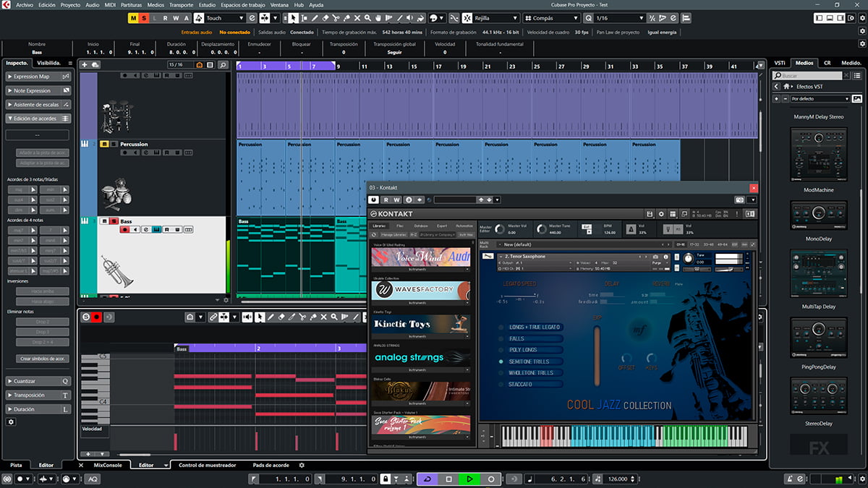The image size is (868, 488).
Task: Click the EXP vertical slider in Kontakt
Action: click(x=597, y=355)
